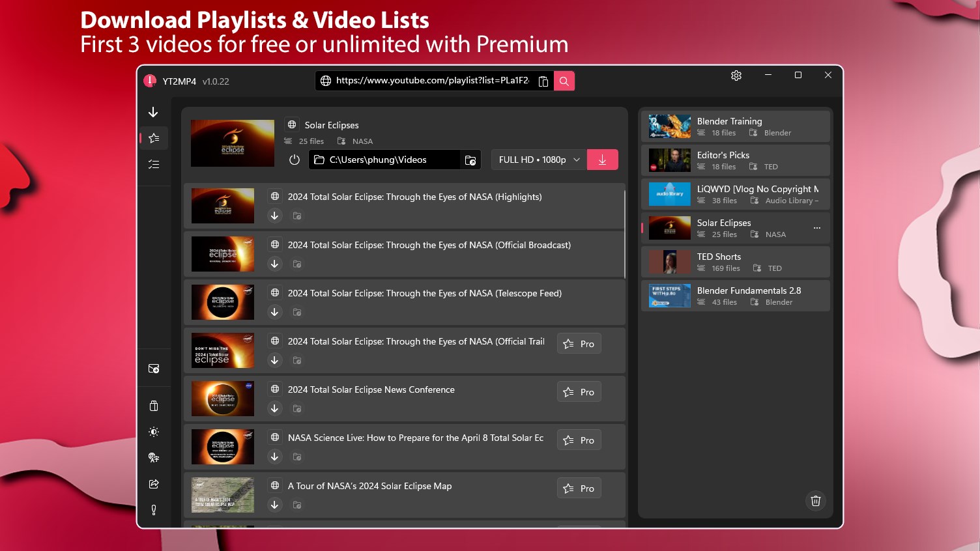Open the downloads section in the sidebar

(x=153, y=112)
